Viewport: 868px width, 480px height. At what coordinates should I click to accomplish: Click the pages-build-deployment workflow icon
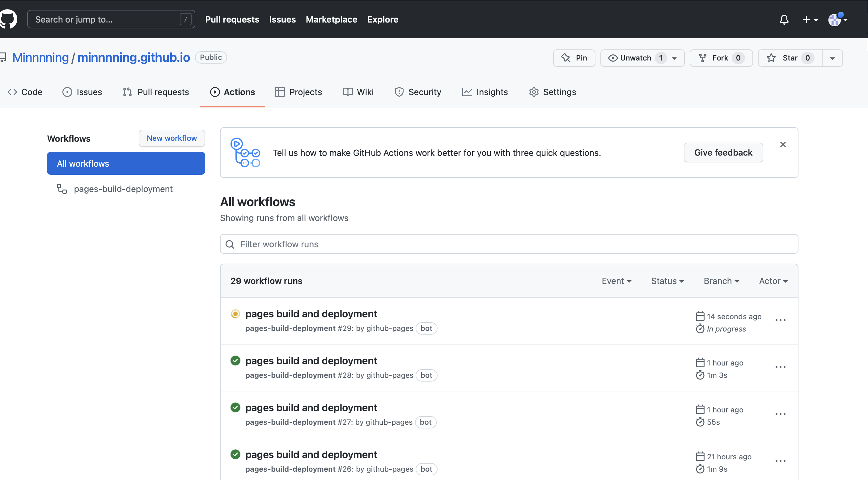pos(62,189)
